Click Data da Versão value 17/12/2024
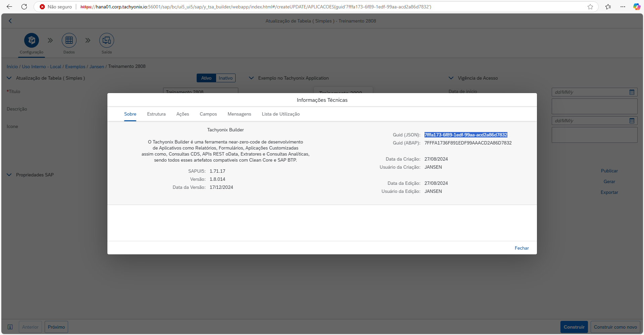Image resolution: width=644 pixels, height=335 pixels. [x=221, y=187]
